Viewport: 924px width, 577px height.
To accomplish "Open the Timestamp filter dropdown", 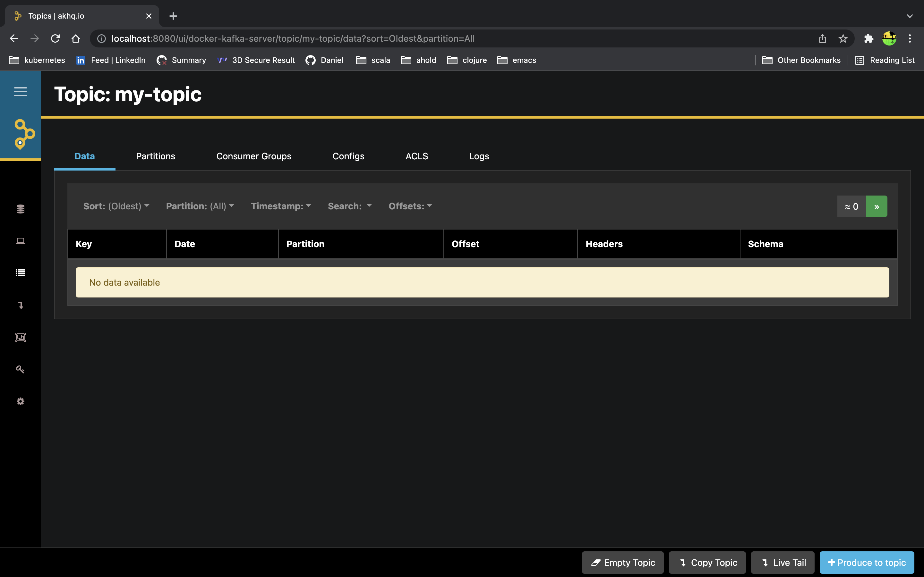I will 281,206.
